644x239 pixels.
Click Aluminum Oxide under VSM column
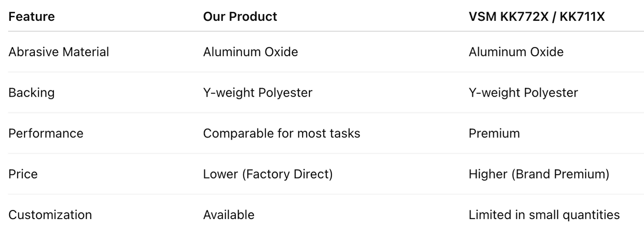(516, 52)
